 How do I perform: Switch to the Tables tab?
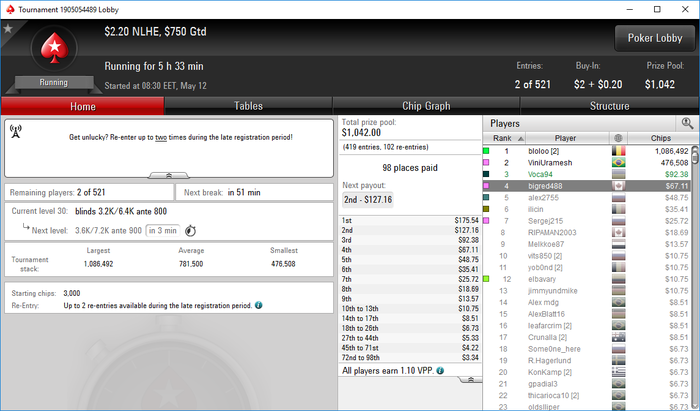pos(248,106)
